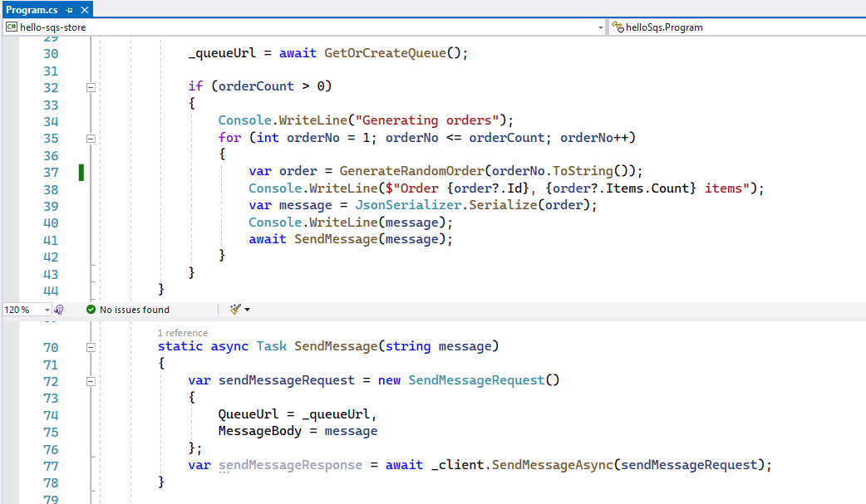This screenshot has height=504, width=866.
Task: Open the 120 % zoom dropdown
Action: [47, 310]
